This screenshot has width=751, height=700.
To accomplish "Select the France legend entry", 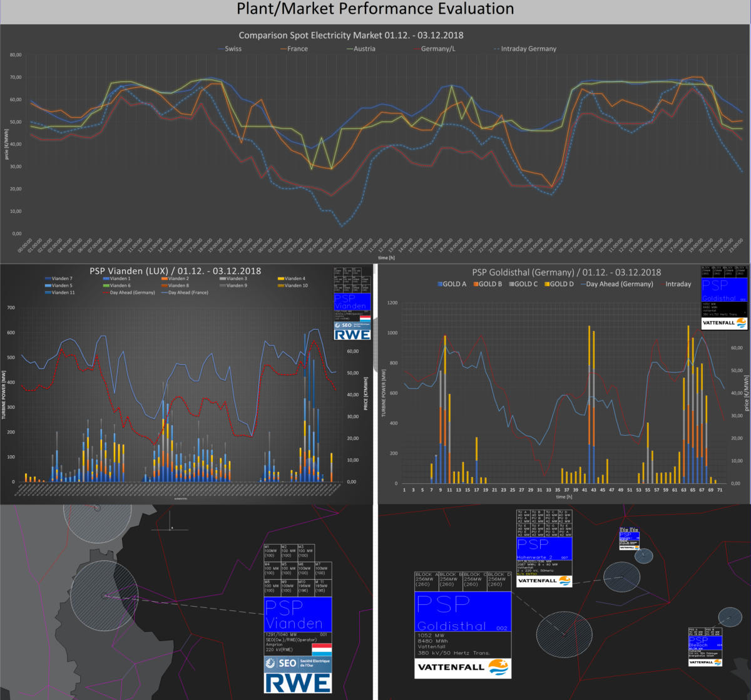I will tap(294, 49).
